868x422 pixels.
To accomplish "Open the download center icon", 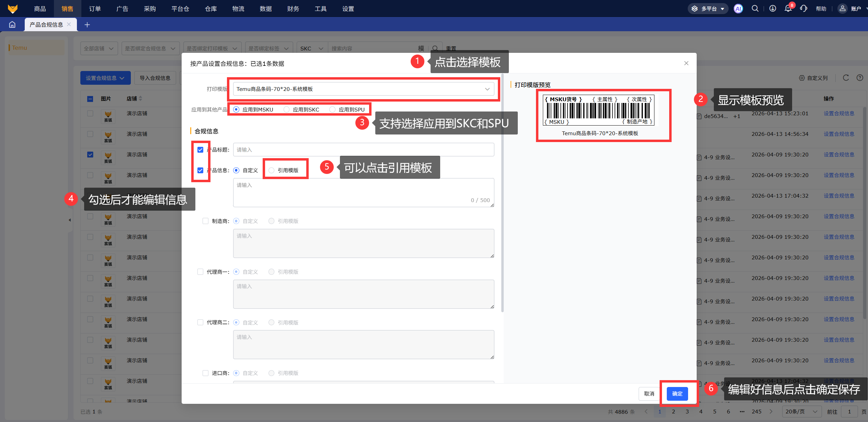I will pyautogui.click(x=773, y=9).
